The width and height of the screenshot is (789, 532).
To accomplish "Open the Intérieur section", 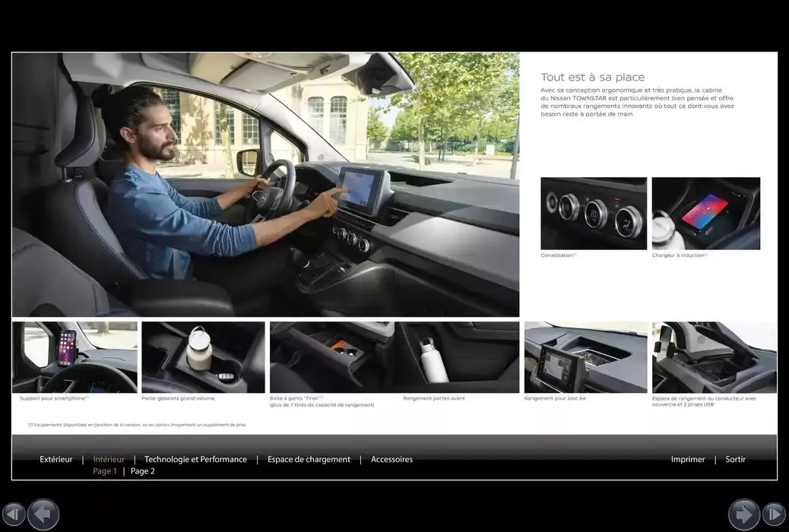I will [108, 459].
